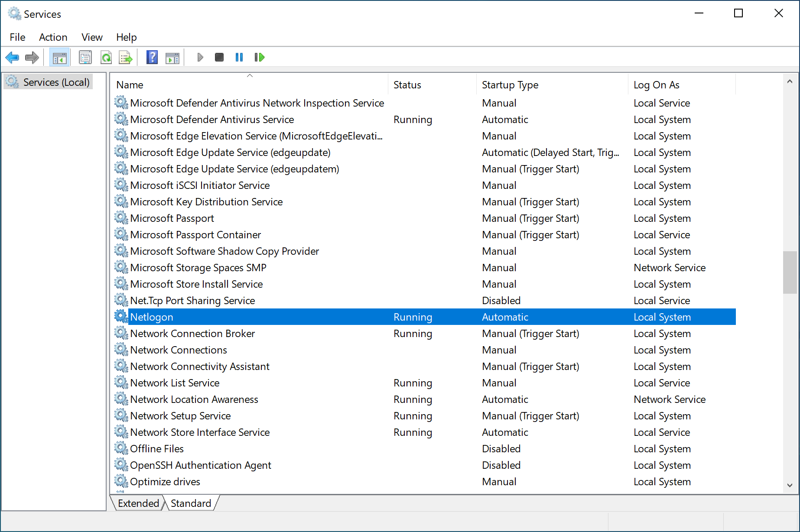
Task: Click the Refresh toolbar icon
Action: click(106, 57)
